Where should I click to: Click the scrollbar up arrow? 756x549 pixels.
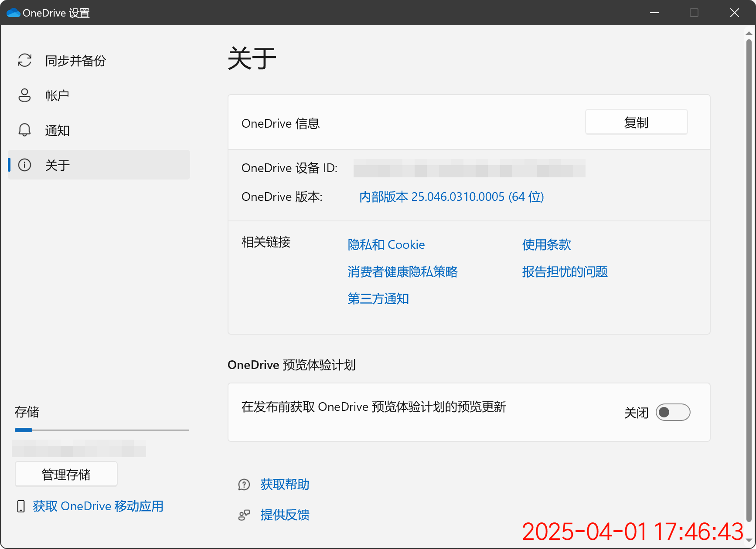749,33
